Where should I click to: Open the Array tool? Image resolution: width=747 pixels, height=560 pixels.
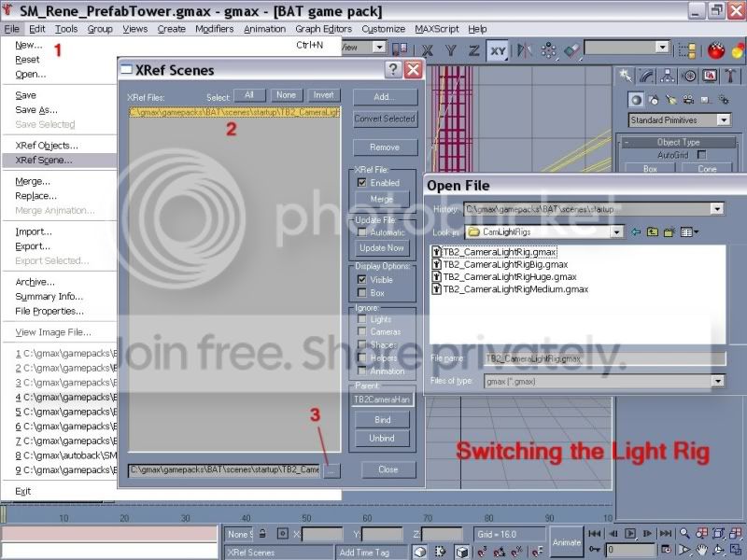point(548,50)
